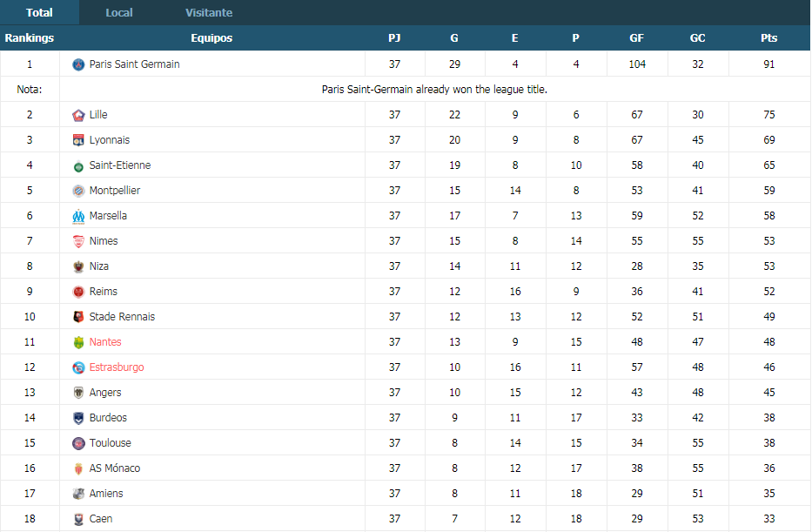Click the Toulouse team crest

78,443
